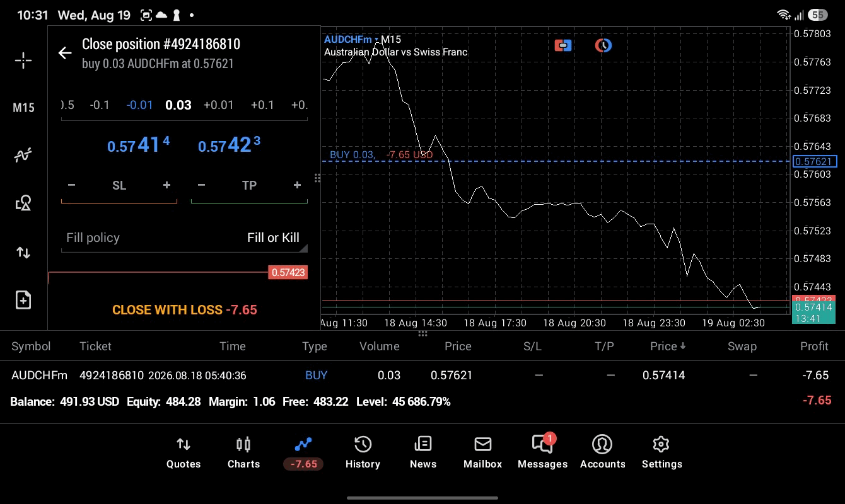Tap the trade arrows icon in sidebar
The image size is (845, 504).
[x=23, y=253]
